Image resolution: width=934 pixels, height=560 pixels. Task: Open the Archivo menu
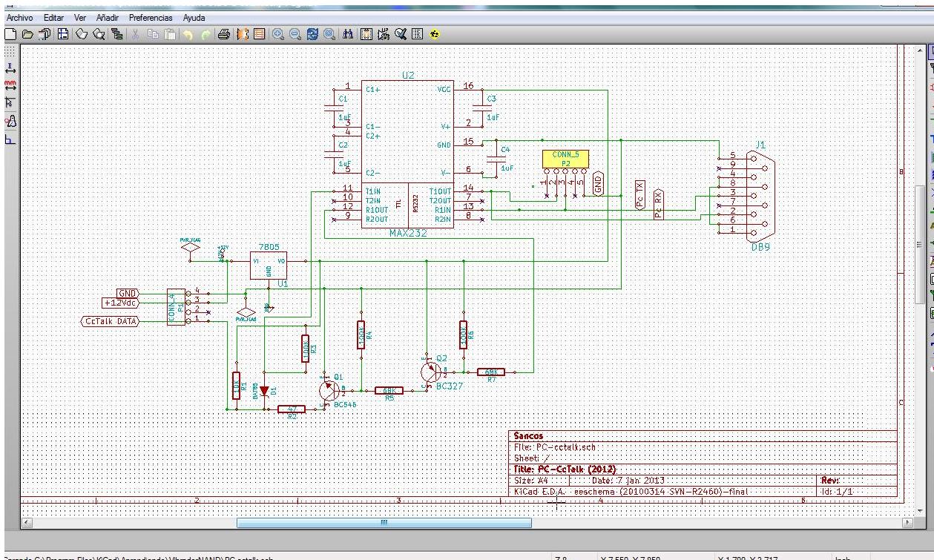(x=20, y=17)
